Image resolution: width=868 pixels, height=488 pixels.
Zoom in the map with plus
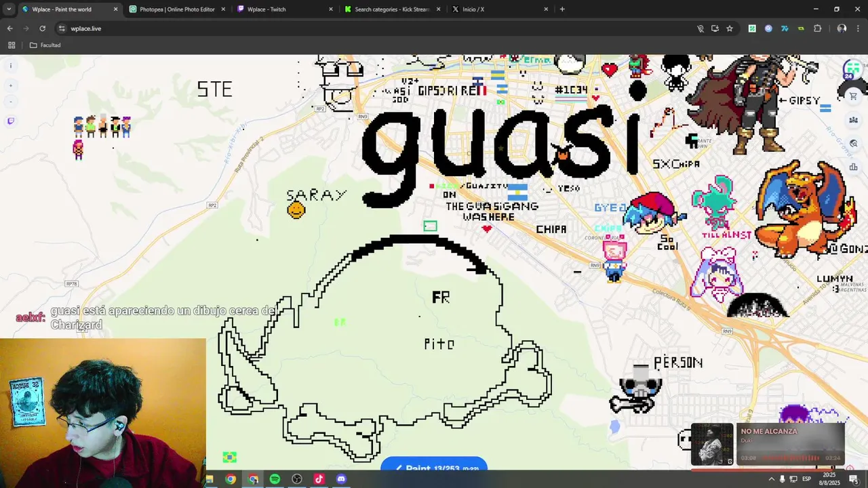(10, 85)
